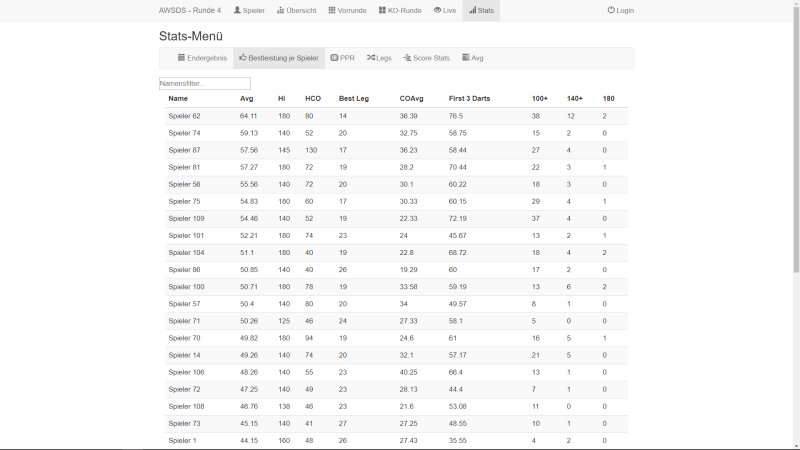Go to the Vorrunde grid view

tap(347, 10)
